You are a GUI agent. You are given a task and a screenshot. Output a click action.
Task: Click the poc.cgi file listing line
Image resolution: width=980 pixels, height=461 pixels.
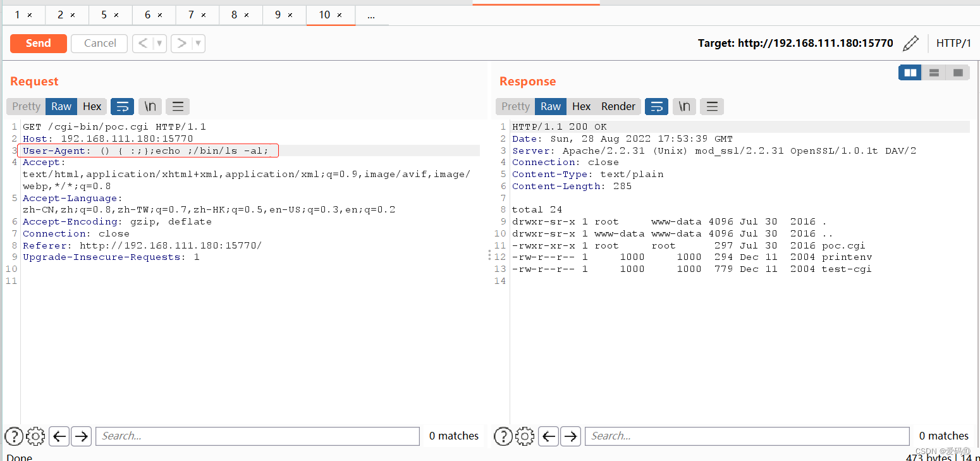689,245
